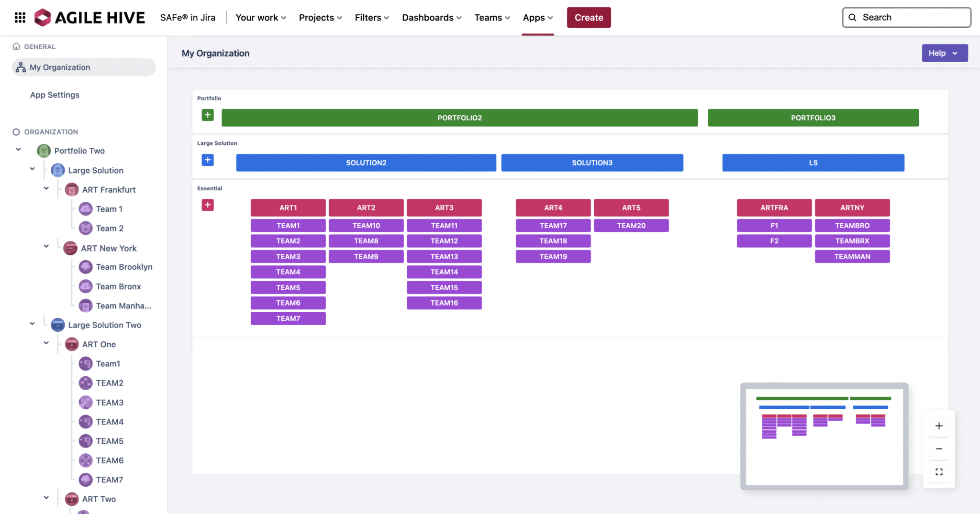The image size is (980, 514).
Task: Open the Projects menu
Action: pyautogui.click(x=321, y=18)
